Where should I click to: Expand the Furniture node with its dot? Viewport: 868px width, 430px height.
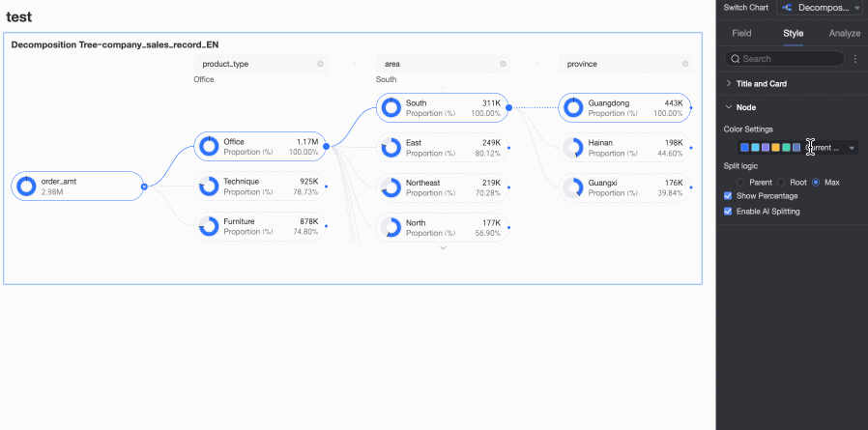(x=326, y=226)
